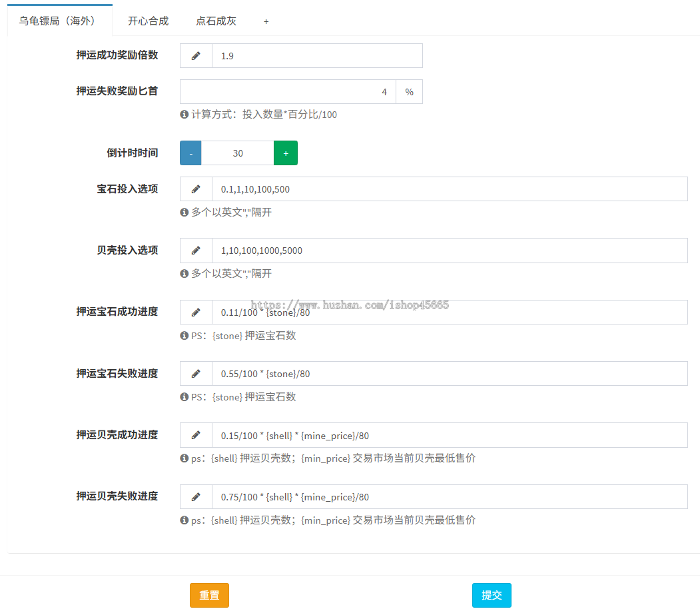Screen dimensions: 700x609
Task: Focus the 押运失败奖励匕首 percentage input
Action: coord(288,91)
